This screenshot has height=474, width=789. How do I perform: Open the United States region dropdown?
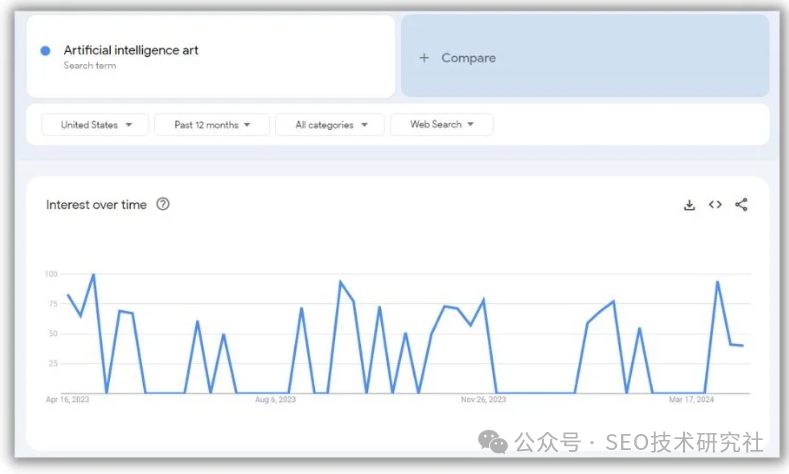[96, 125]
